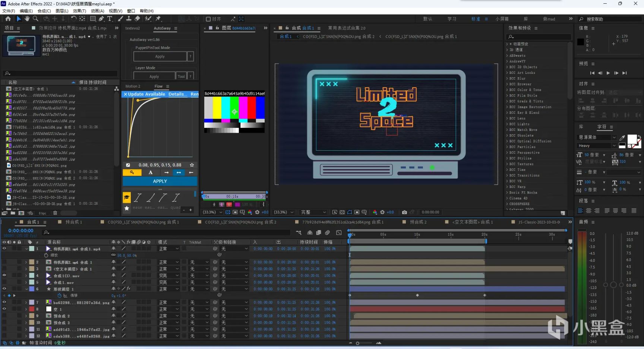
Task: Click Details link in Update Available banner
Action: coord(177,94)
